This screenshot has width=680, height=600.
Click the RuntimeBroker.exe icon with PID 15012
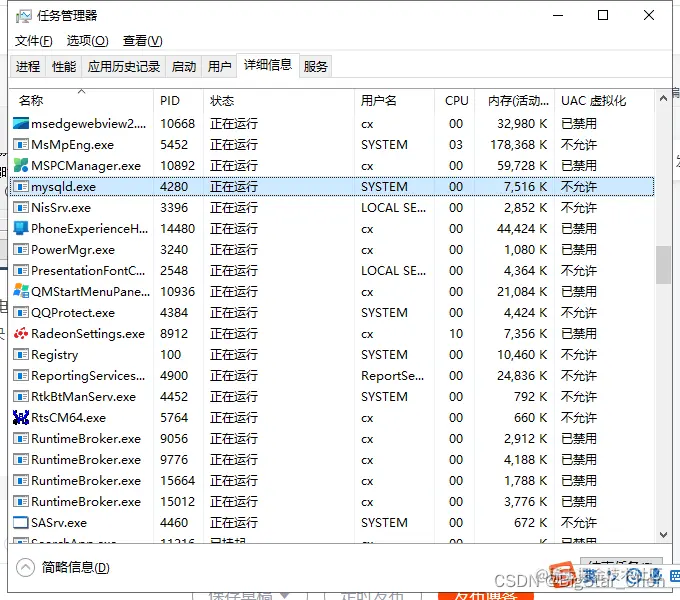pyautogui.click(x=21, y=502)
